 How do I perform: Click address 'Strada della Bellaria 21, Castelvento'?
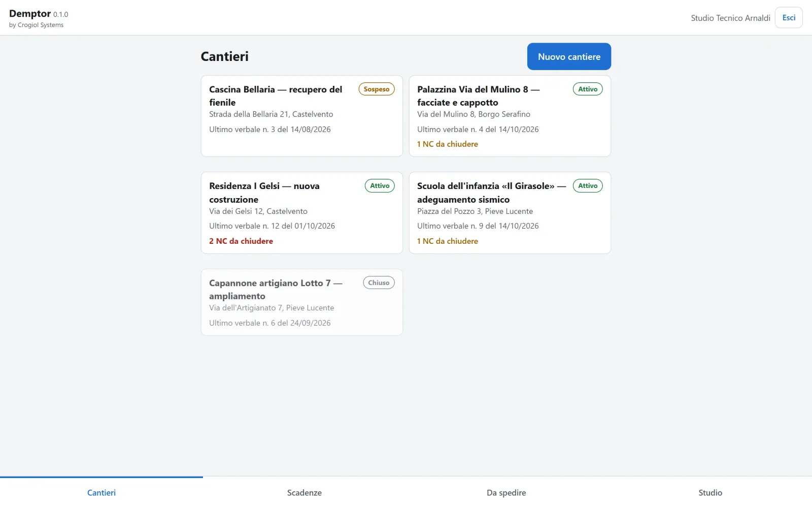click(x=271, y=114)
